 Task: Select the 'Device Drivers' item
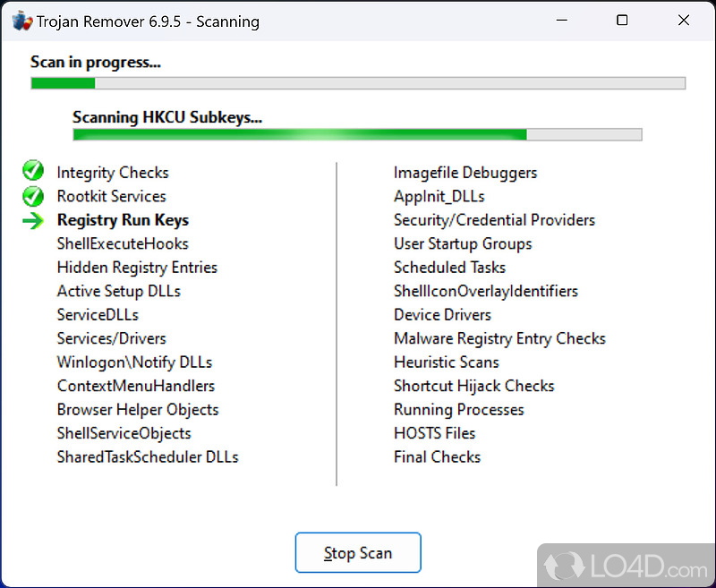tap(442, 315)
